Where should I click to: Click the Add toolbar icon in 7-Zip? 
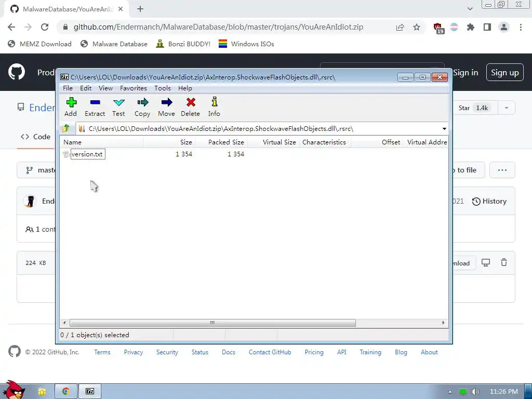point(71,107)
